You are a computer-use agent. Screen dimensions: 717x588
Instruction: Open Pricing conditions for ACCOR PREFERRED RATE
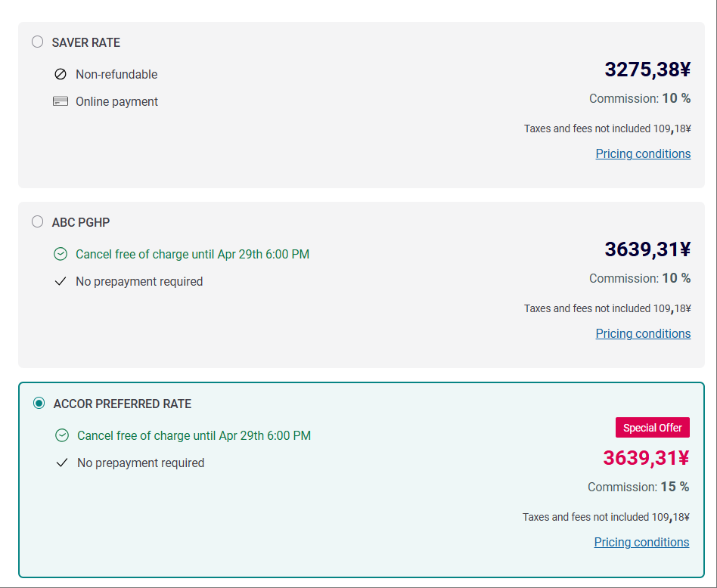pyautogui.click(x=641, y=542)
